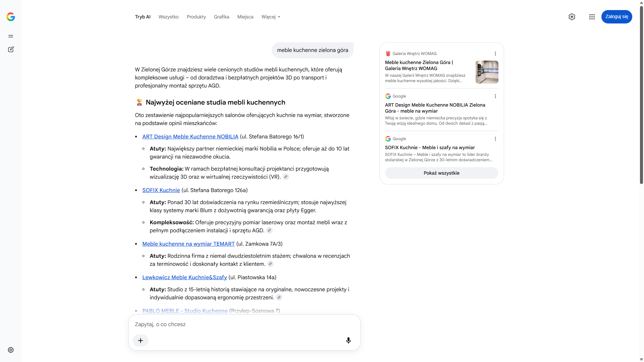Switch to Grafika tab
Screen dimensions: 644x362
(221, 17)
